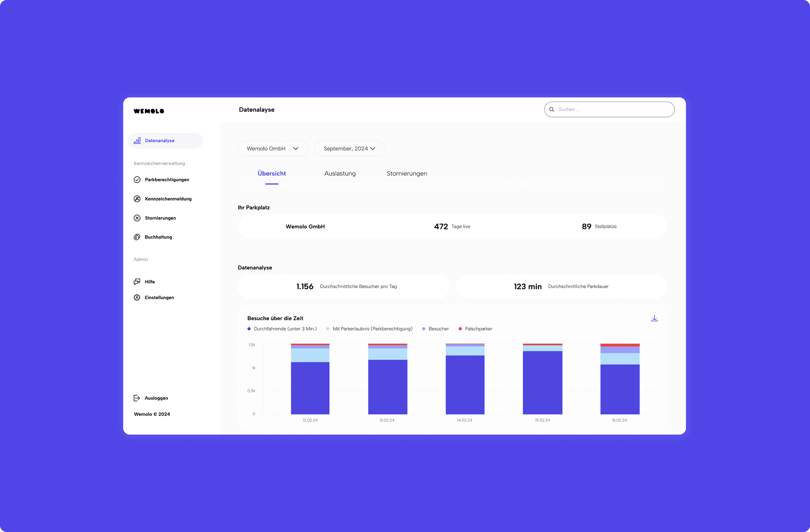This screenshot has height=532, width=810.
Task: Click the Wemolo logo
Action: [x=149, y=111]
